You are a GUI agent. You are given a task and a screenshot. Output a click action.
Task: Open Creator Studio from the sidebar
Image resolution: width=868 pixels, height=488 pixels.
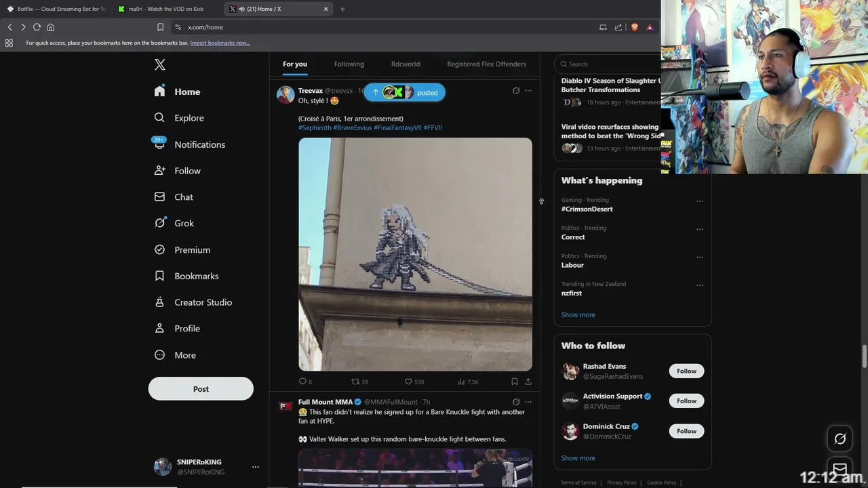pyautogui.click(x=193, y=302)
